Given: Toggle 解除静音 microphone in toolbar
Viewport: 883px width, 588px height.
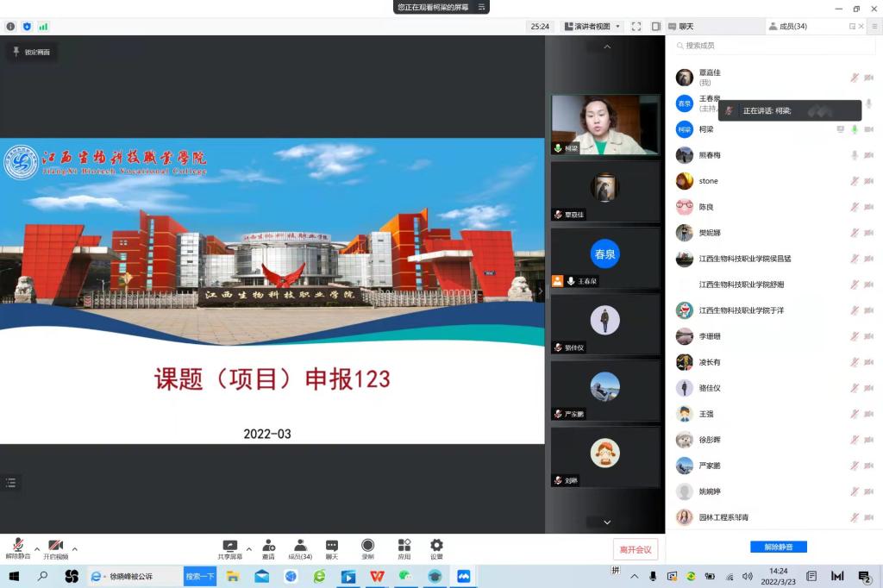Looking at the screenshot, I should tap(18, 547).
